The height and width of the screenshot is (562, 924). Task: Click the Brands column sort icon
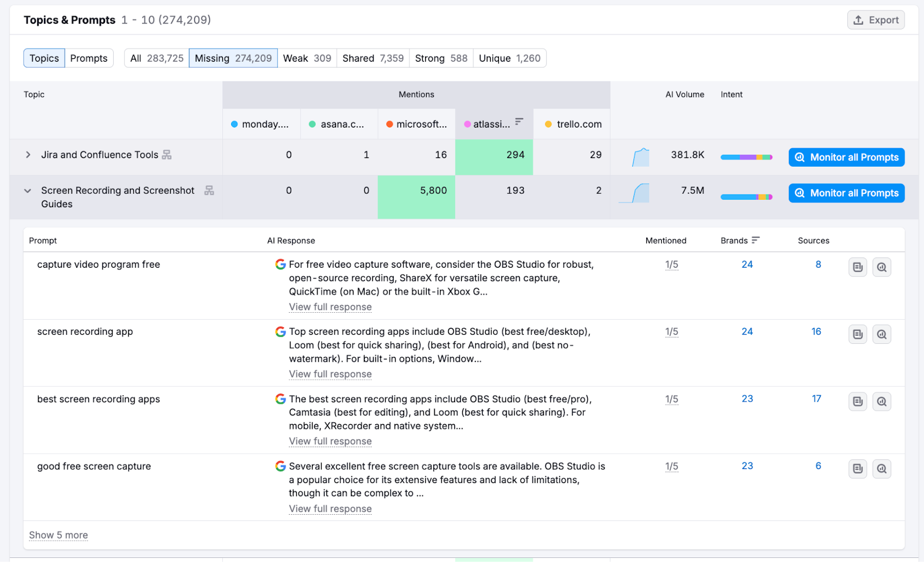(756, 240)
